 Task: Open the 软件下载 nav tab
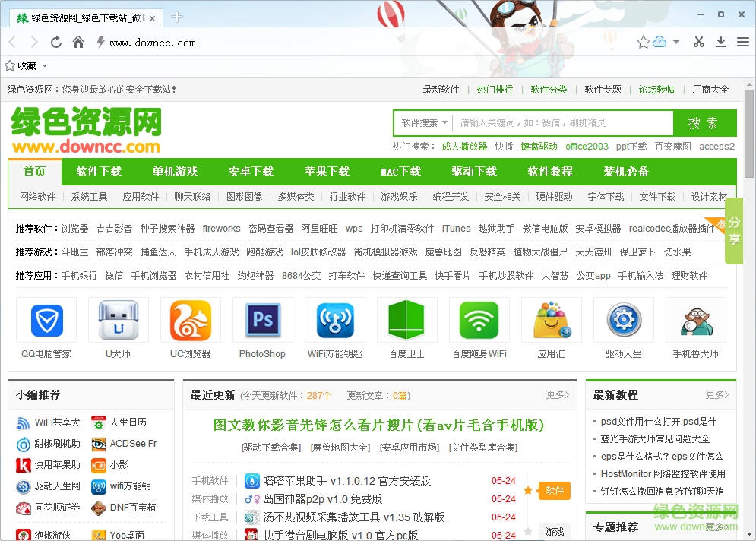[99, 172]
